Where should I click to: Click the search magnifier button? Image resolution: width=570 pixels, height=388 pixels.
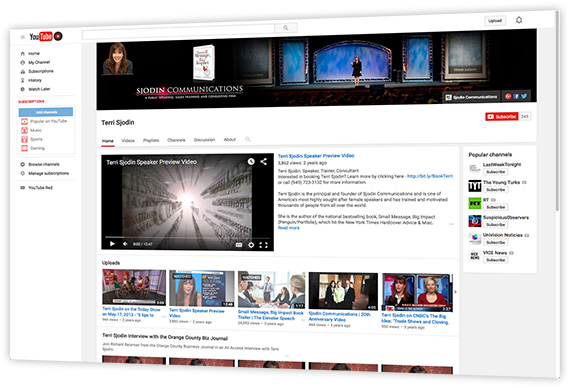tap(286, 28)
